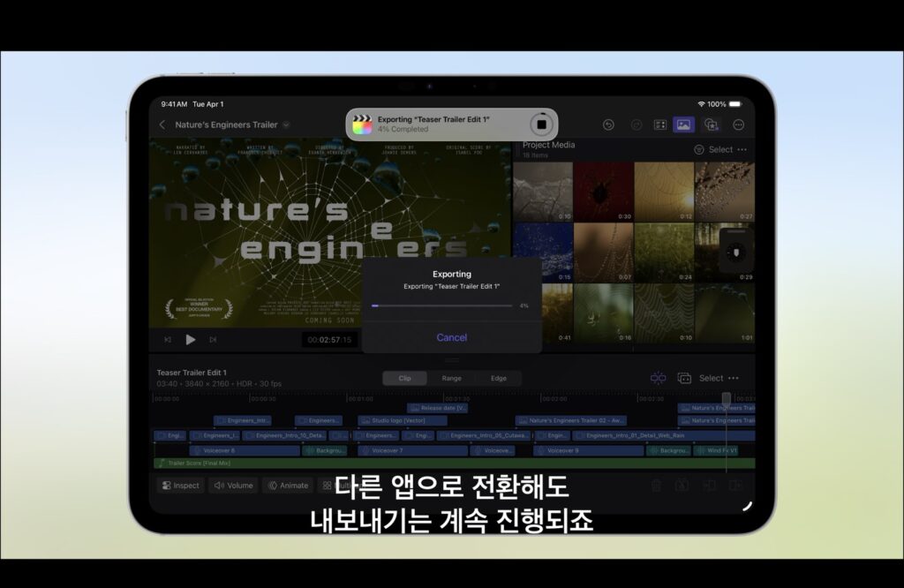Image resolution: width=904 pixels, height=588 pixels.
Task: Select the media thumbnail with duration 1:01
Action: (725, 313)
